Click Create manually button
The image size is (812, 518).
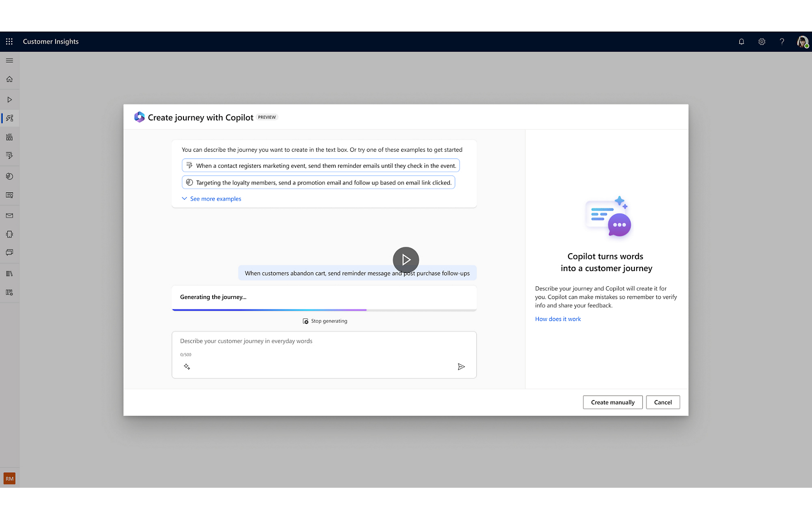point(612,402)
